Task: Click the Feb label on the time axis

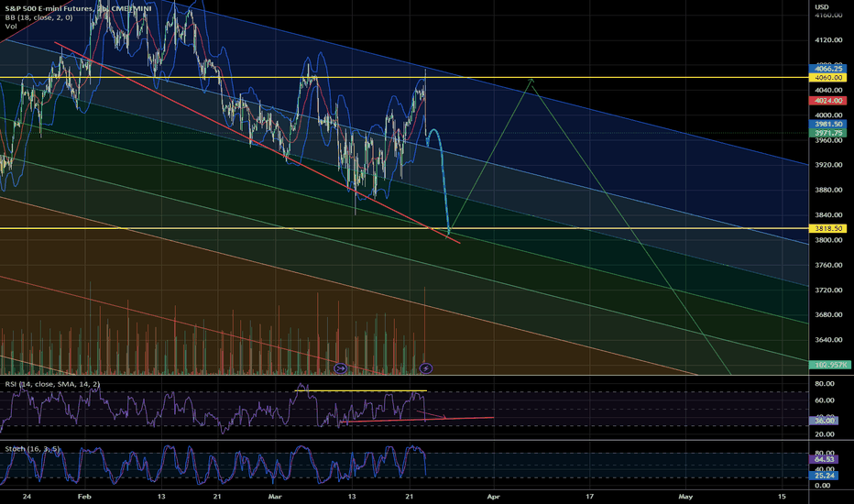Action: [84, 497]
